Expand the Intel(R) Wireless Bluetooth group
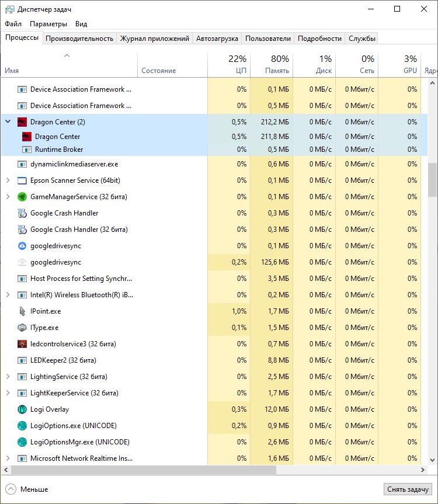The height and width of the screenshot is (504, 438). point(8,295)
